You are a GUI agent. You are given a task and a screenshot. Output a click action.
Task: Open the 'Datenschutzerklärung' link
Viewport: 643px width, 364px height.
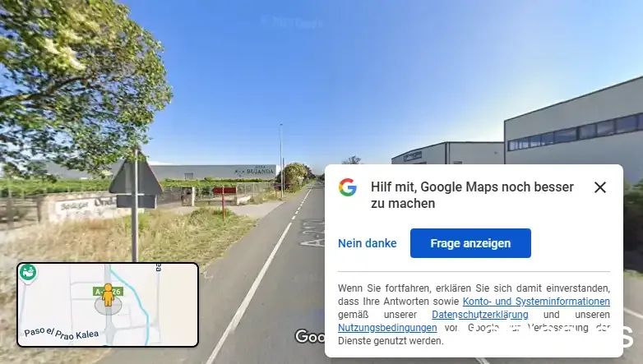click(x=480, y=315)
